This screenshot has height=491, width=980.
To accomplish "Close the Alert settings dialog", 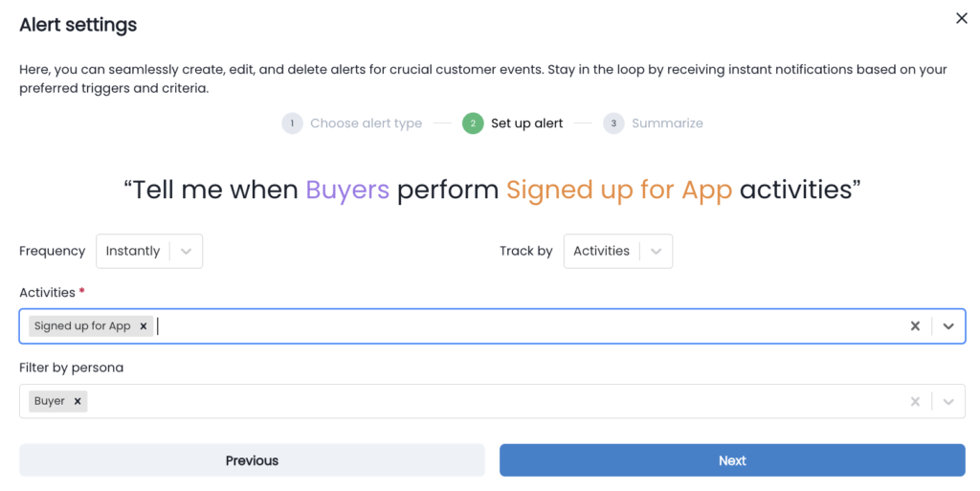I will [962, 18].
